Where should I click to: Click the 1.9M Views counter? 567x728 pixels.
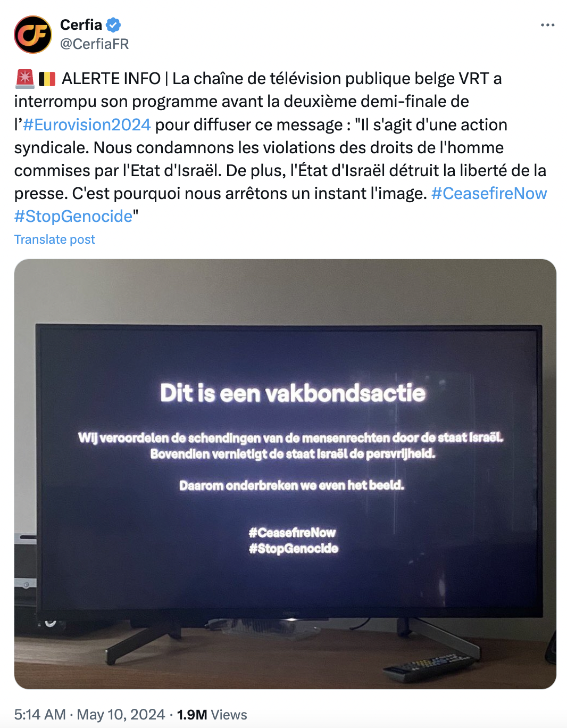[212, 714]
